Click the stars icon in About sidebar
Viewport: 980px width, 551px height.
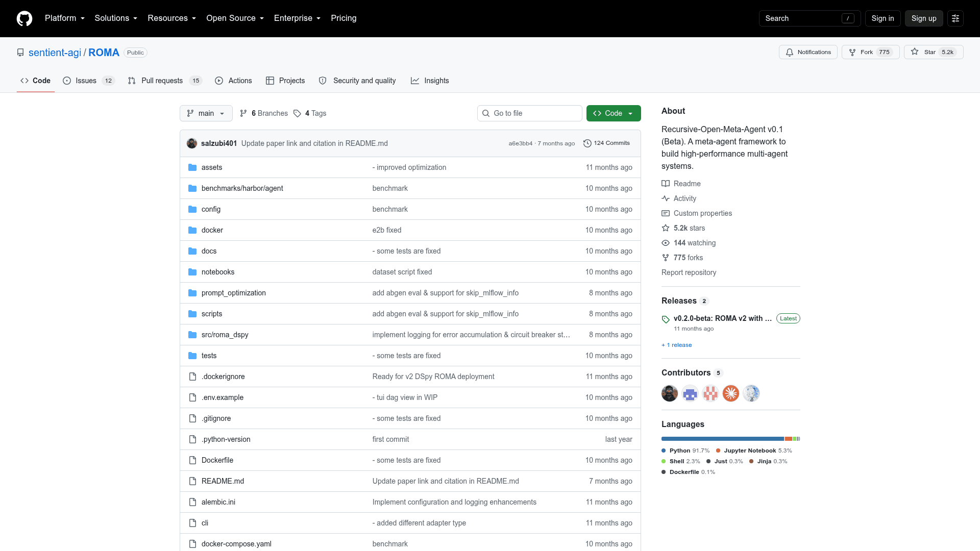coord(666,228)
